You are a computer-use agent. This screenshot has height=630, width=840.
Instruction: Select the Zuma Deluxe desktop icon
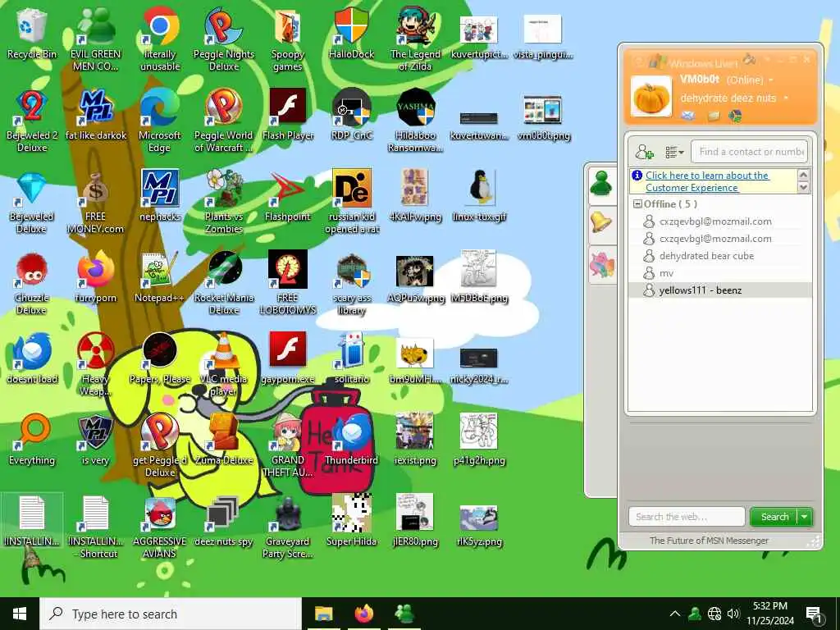(224, 441)
